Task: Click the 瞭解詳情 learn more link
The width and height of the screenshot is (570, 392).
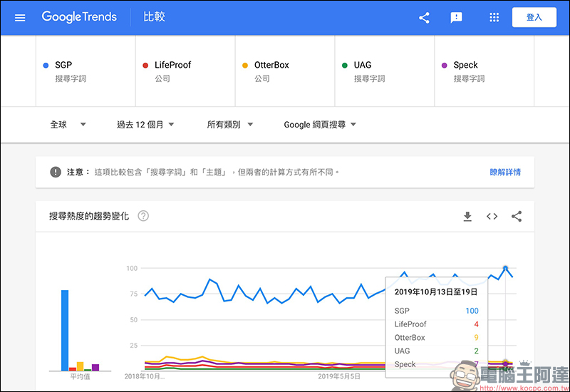Action: click(505, 172)
